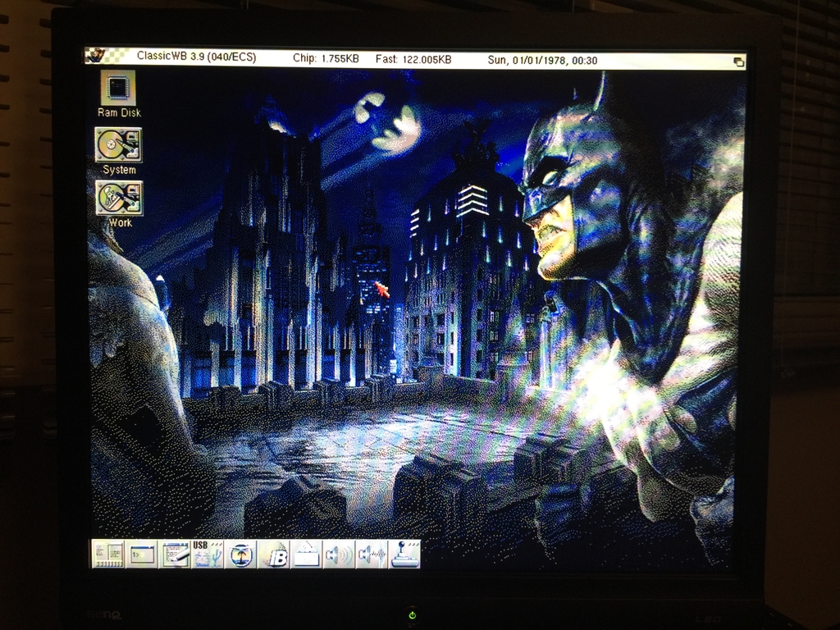This screenshot has height=630, width=840.
Task: Click the Fast: 122.005KB memory readout
Action: [413, 59]
